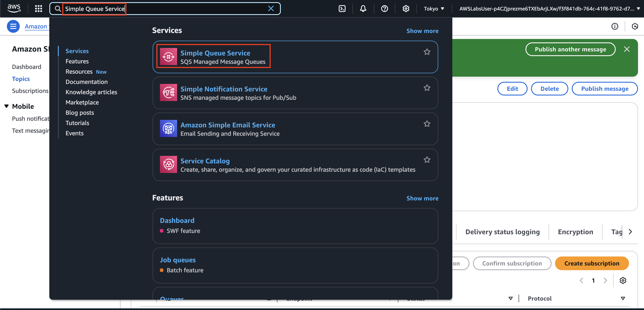
Task: Switch to the Encryption tab
Action: (575, 232)
